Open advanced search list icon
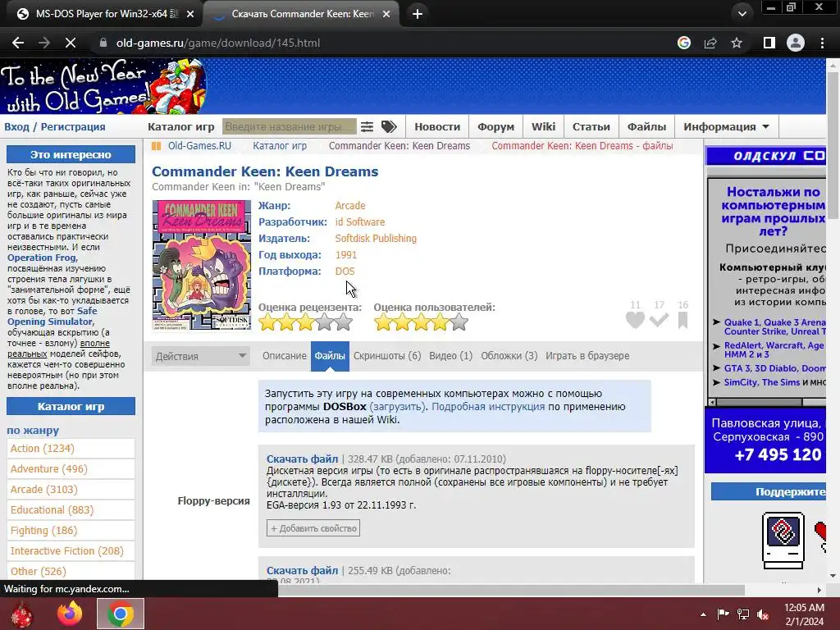Image resolution: width=840 pixels, height=630 pixels. click(x=367, y=126)
